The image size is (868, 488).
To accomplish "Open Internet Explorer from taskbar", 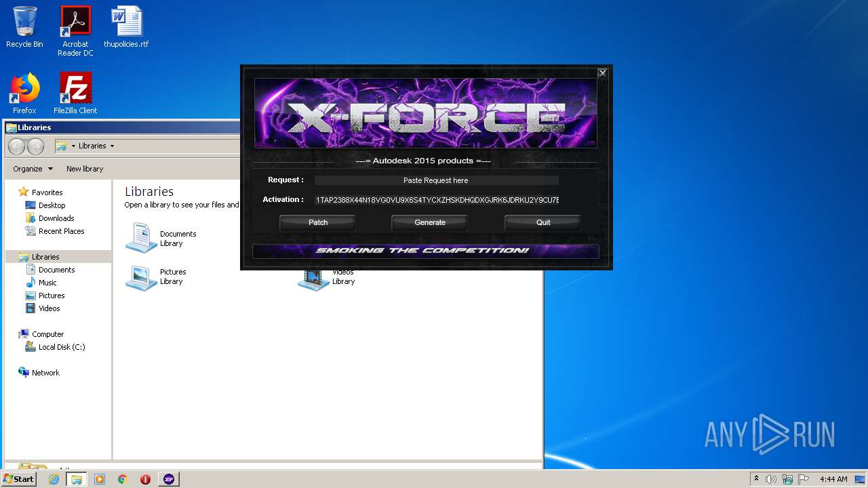I will point(54,479).
